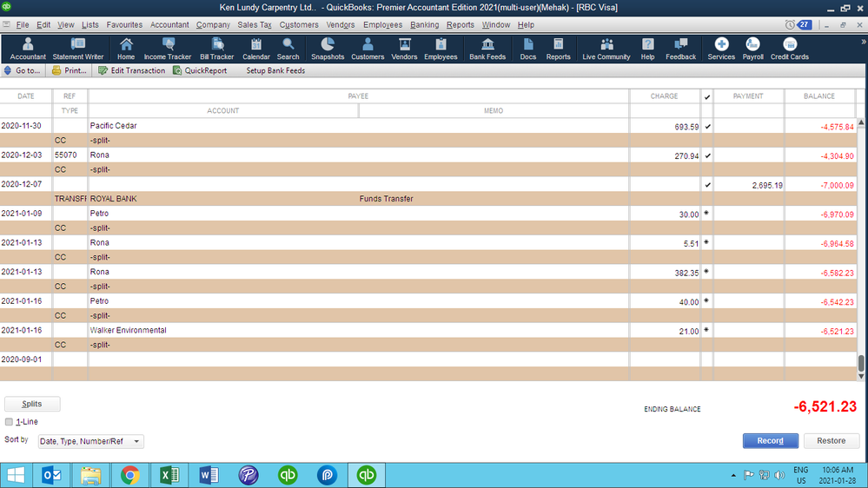Open Snapshots
Screen dimensions: 868x488
pos(328,49)
